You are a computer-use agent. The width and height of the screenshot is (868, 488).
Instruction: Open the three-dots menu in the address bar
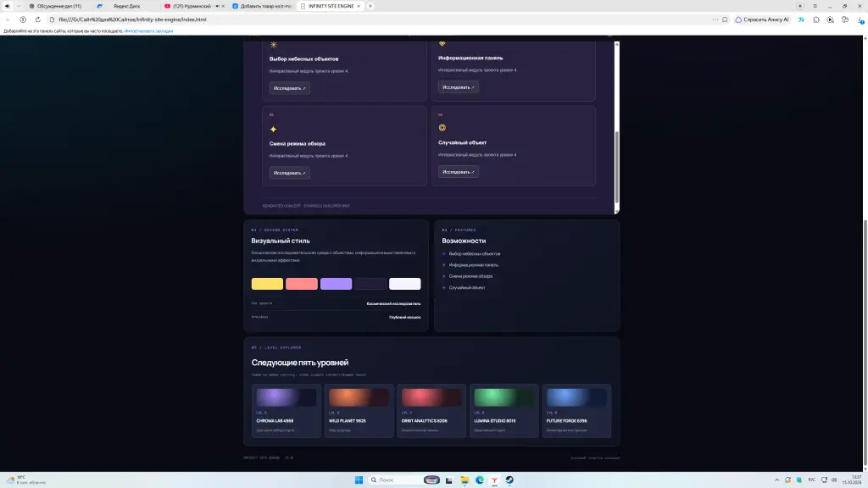(715, 19)
